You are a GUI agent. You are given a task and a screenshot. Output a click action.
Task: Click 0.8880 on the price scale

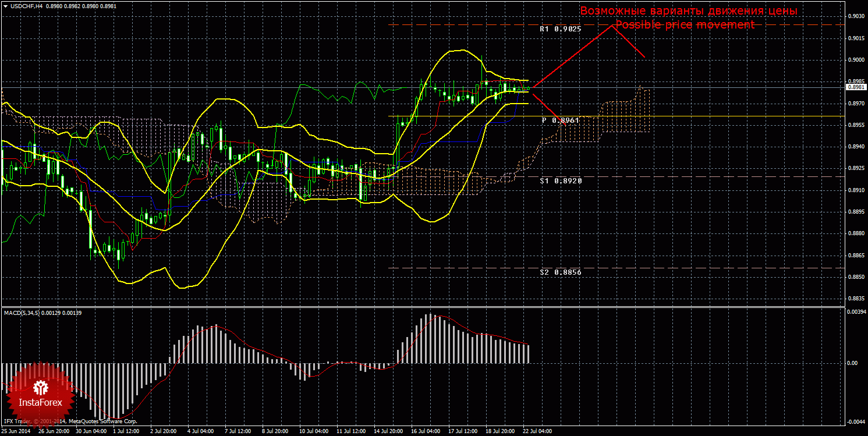coord(856,233)
